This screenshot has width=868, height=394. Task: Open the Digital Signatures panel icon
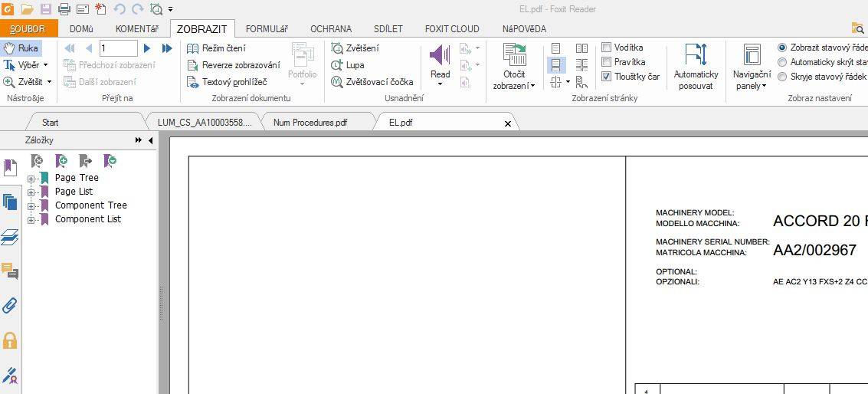[x=10, y=375]
